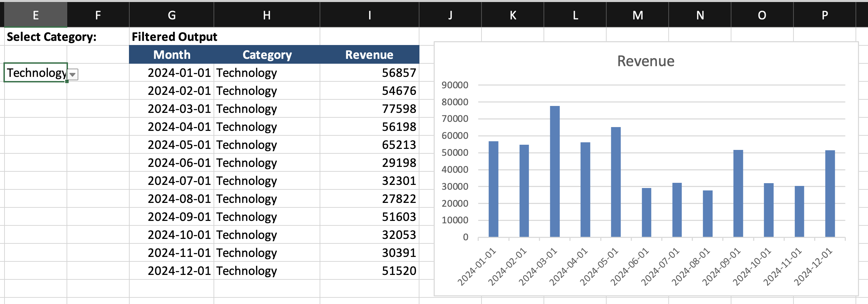
Task: Click the 90000 vertical axis label
Action: click(455, 85)
